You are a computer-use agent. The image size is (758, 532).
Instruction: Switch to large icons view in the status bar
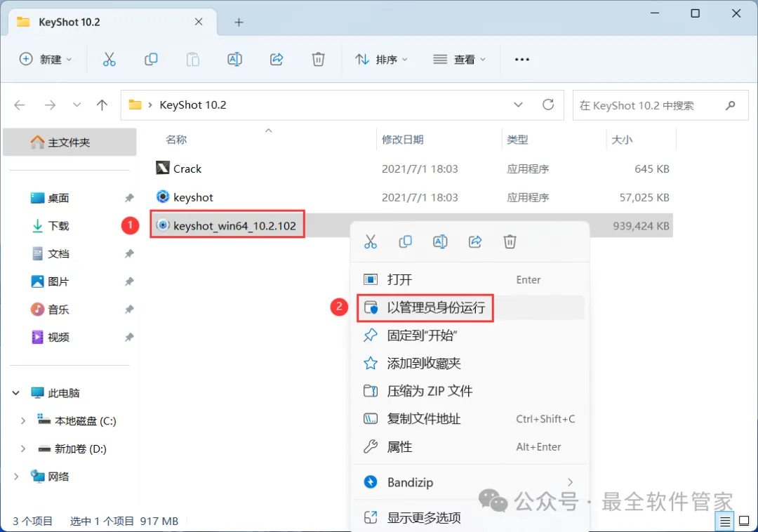pyautogui.click(x=745, y=521)
